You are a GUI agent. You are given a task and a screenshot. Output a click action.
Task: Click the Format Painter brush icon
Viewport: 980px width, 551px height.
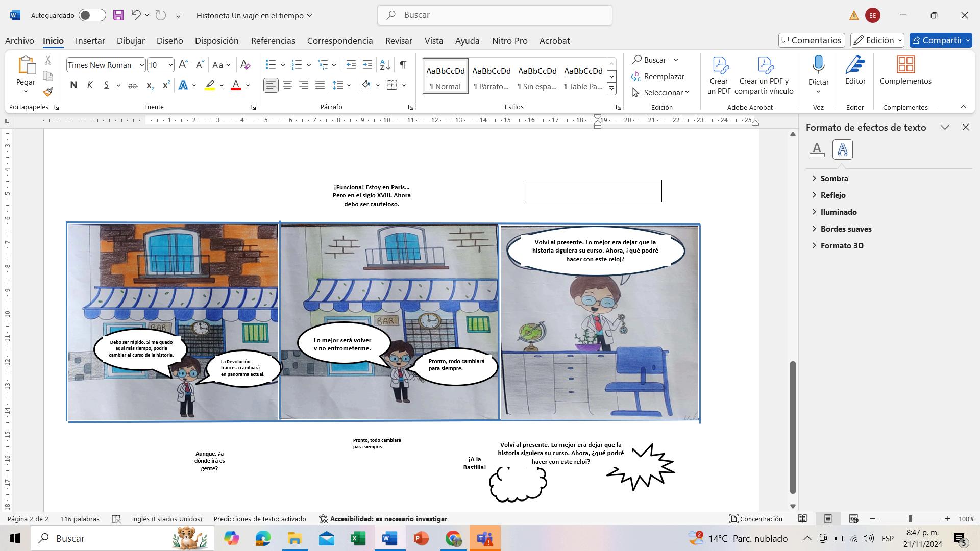[48, 92]
